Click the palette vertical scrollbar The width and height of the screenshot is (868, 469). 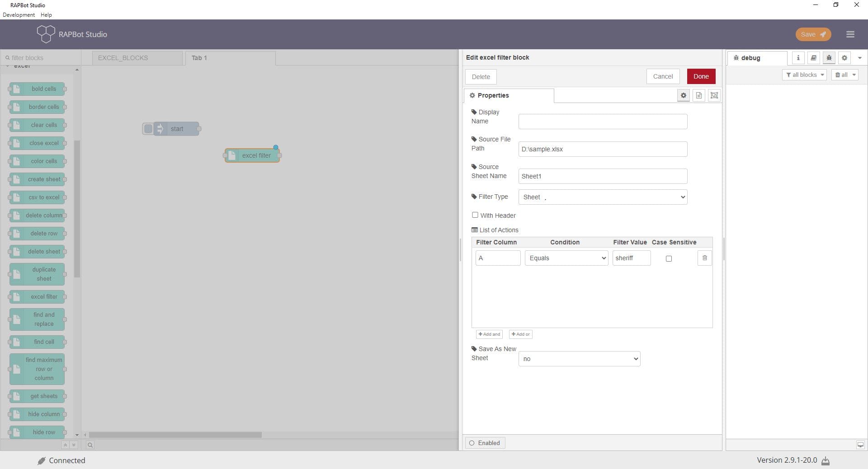[x=77, y=208]
